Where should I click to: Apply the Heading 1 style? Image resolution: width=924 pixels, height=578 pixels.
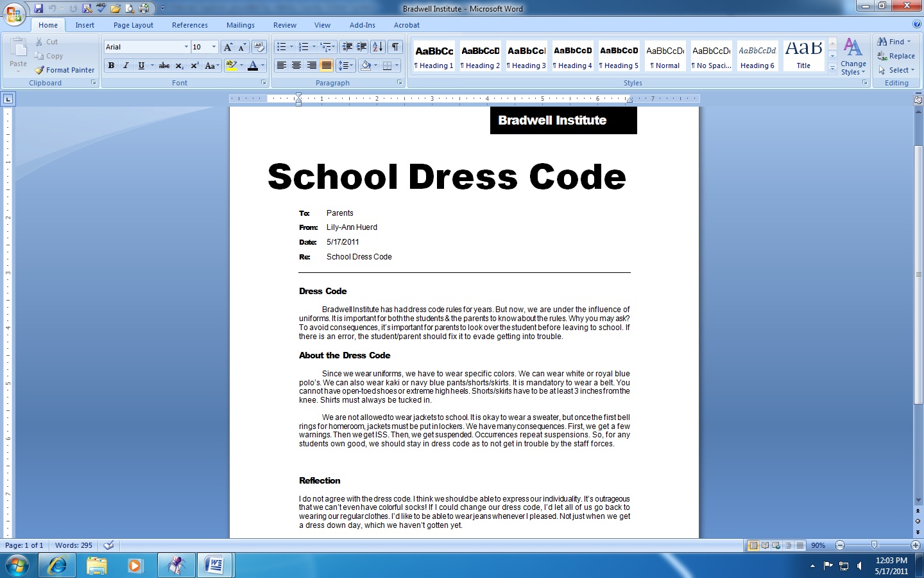pyautogui.click(x=434, y=57)
